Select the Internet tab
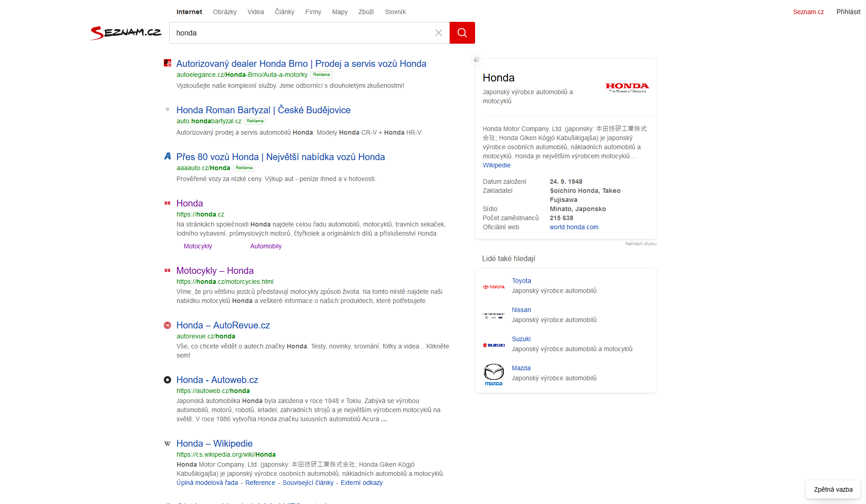The image size is (866, 504). pos(189,12)
